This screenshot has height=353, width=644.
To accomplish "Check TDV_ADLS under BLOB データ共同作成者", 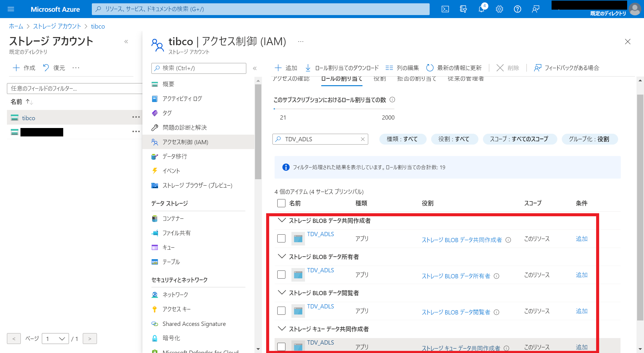I will (x=281, y=238).
